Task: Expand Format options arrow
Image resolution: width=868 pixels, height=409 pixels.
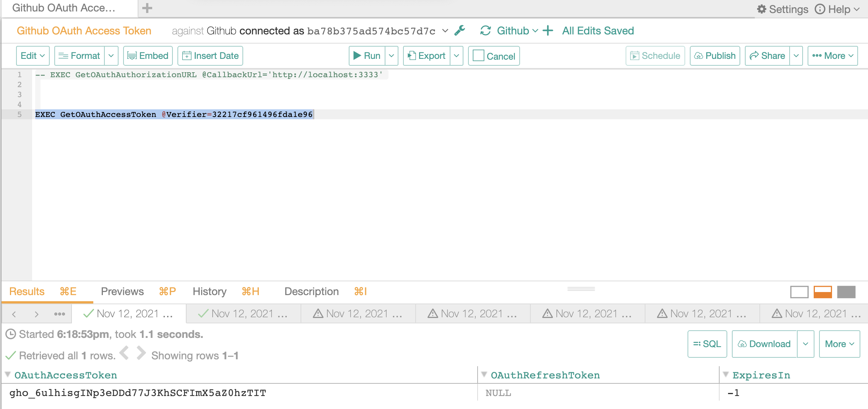Action: coord(111,56)
